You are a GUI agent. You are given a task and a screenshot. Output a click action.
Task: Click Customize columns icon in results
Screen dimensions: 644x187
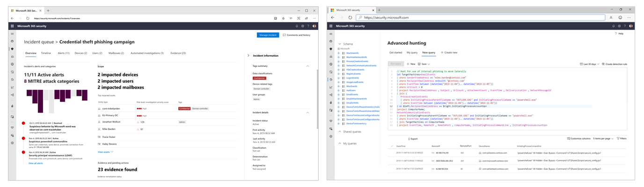[x=569, y=138]
